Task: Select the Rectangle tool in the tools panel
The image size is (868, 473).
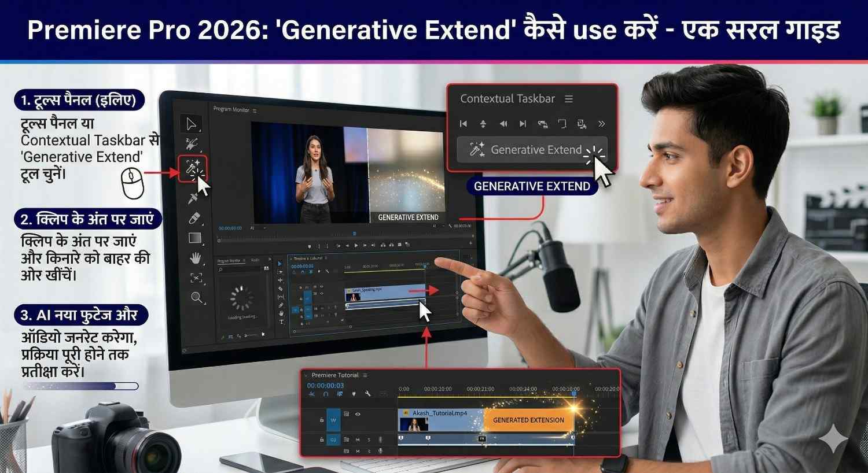Action: (195, 238)
